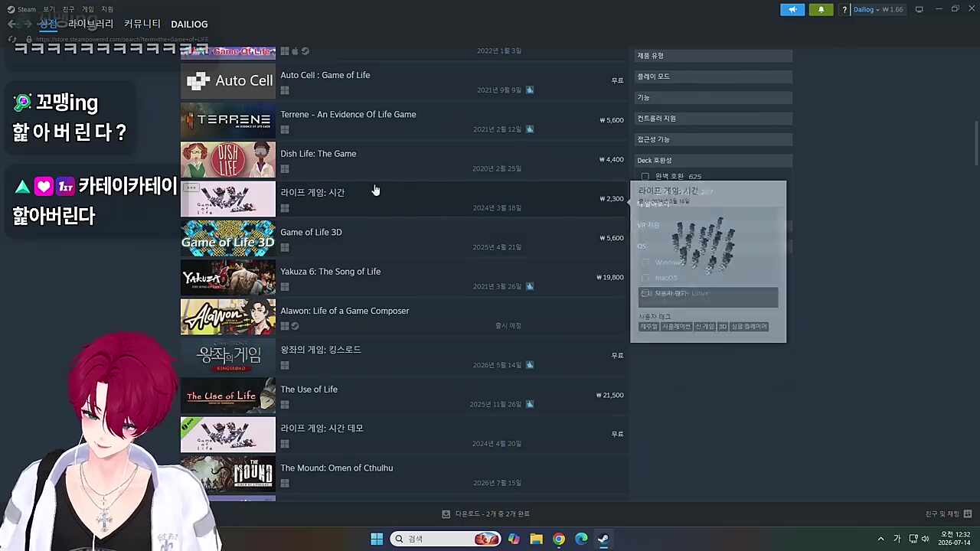The width and height of the screenshot is (980, 551).
Task: Click the Big Picture mode monitor icon
Action: [x=919, y=9]
